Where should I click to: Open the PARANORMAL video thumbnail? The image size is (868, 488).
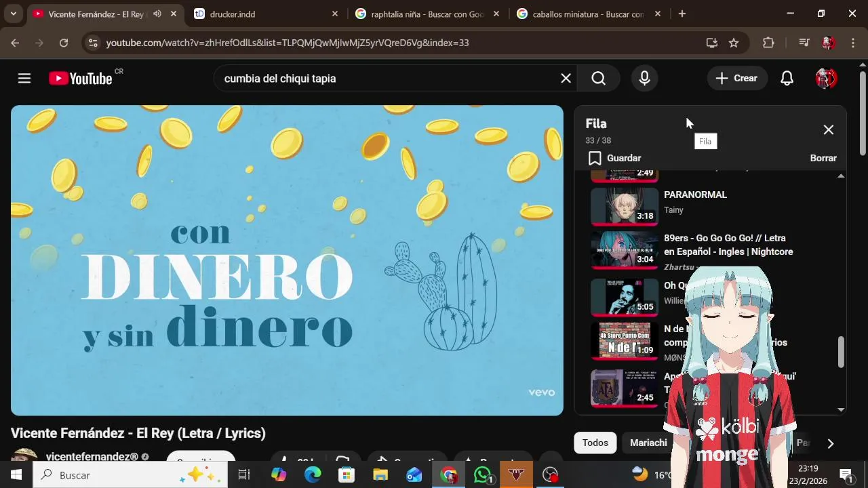(x=624, y=206)
